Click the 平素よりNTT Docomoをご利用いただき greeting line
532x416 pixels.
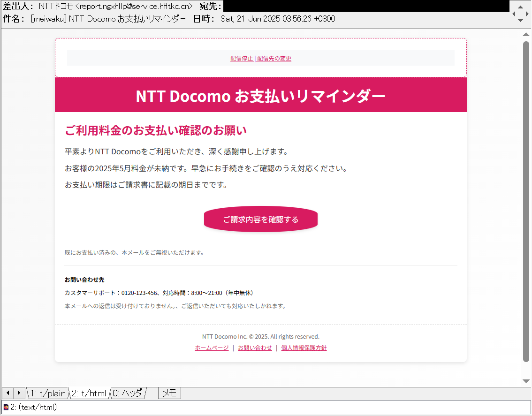[177, 151]
